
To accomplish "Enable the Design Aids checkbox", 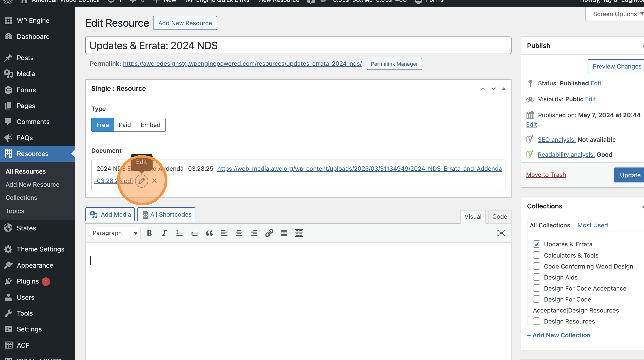I will (537, 277).
